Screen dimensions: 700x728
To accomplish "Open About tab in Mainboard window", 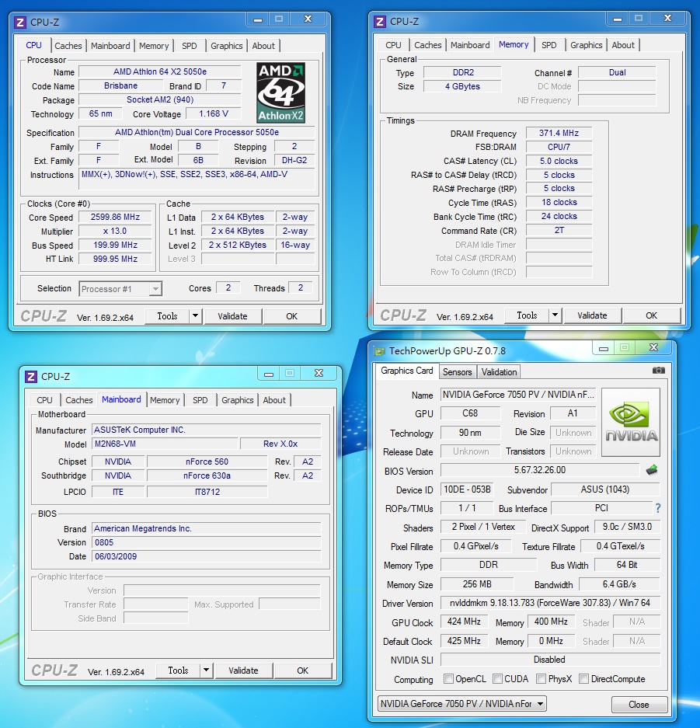I will tap(274, 400).
